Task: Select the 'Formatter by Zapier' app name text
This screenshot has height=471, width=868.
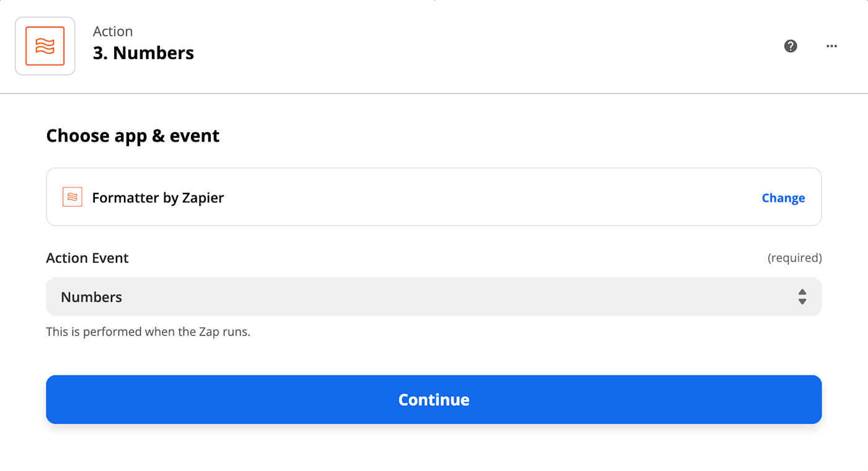Action: 158,198
